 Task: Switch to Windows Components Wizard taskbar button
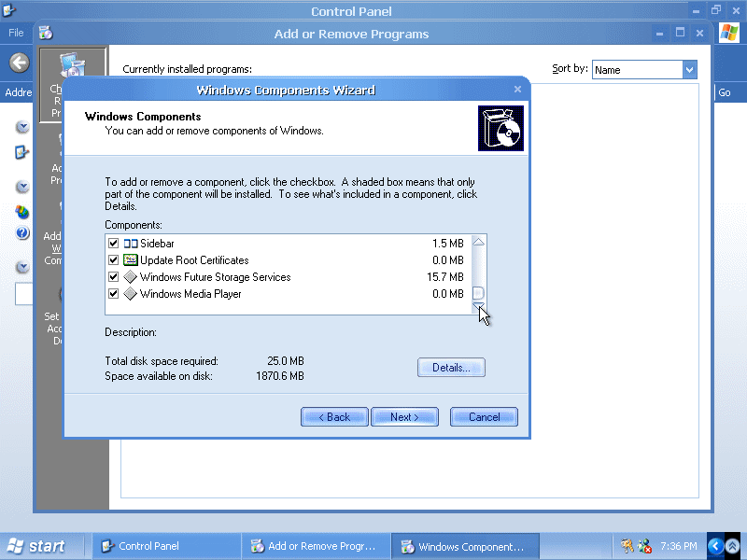point(465,546)
